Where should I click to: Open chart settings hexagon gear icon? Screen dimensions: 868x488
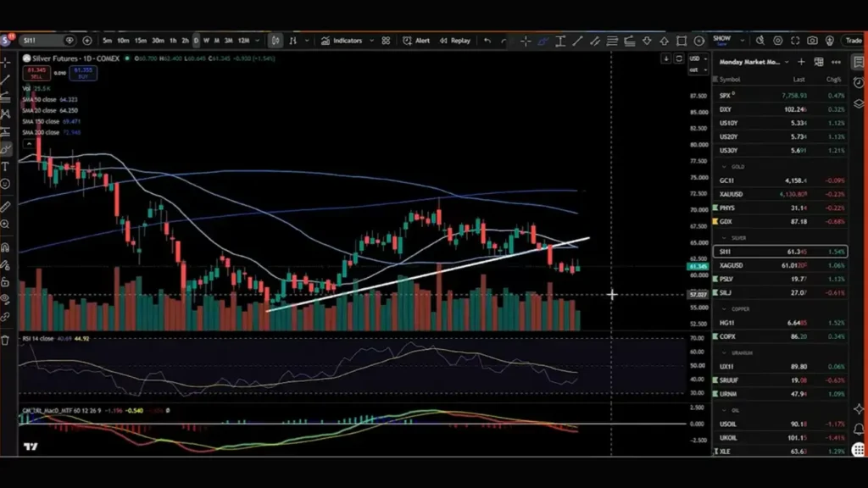[778, 41]
